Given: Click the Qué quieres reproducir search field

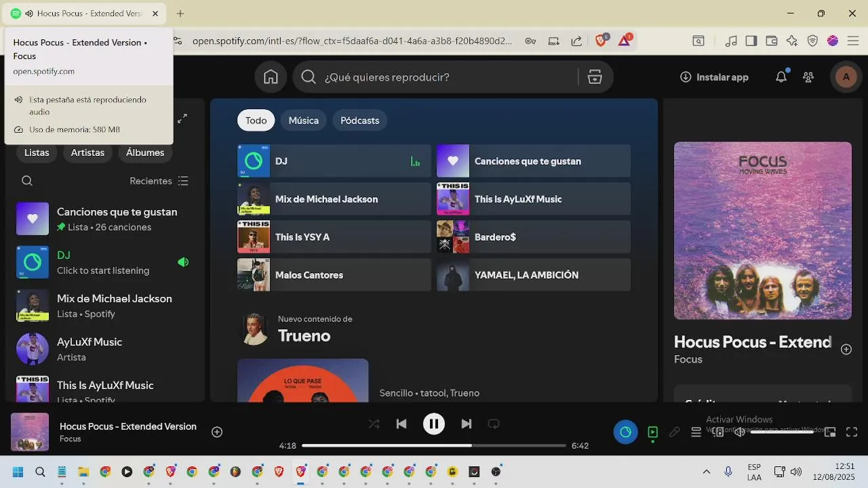Looking at the screenshot, I should click(x=435, y=77).
